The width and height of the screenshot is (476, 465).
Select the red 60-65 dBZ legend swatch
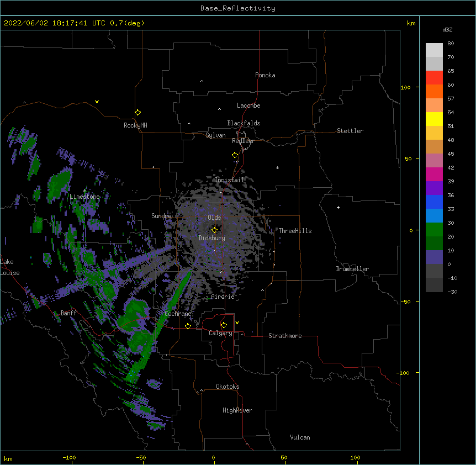coord(434,78)
